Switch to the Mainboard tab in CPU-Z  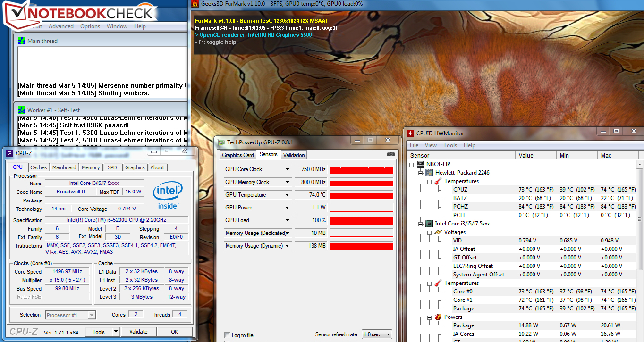tap(64, 167)
